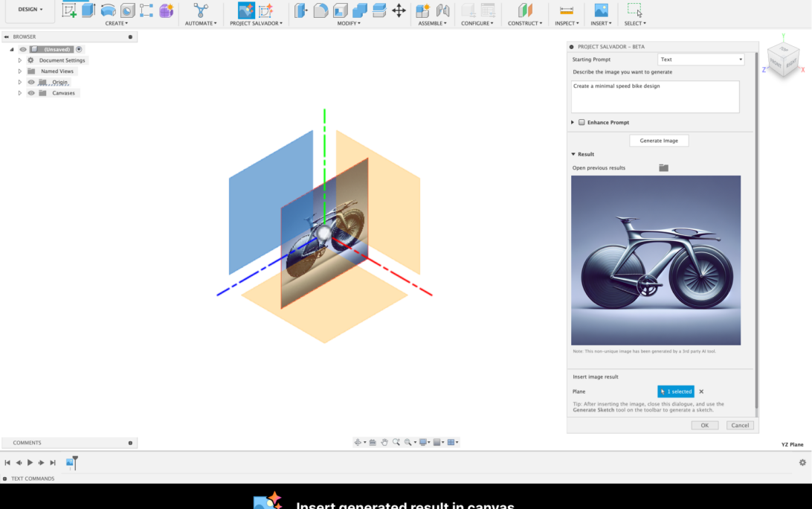812x509 pixels.
Task: Toggle visibility eye of Canvases folder
Action: (x=31, y=93)
